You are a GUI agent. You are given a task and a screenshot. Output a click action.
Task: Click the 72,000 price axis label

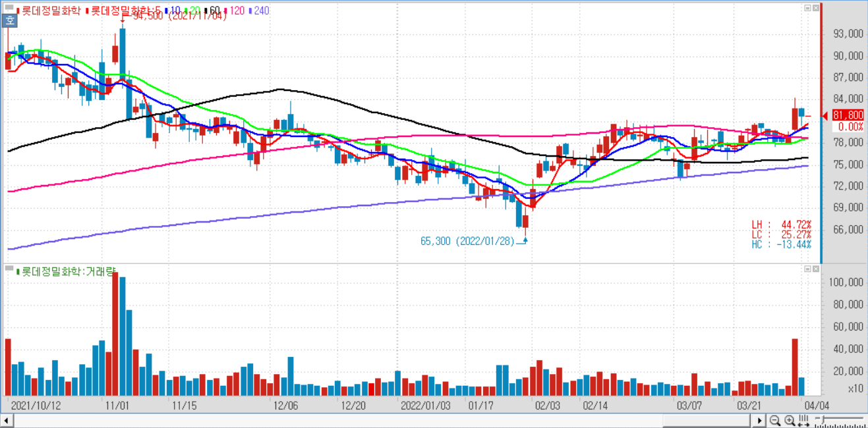click(x=848, y=186)
